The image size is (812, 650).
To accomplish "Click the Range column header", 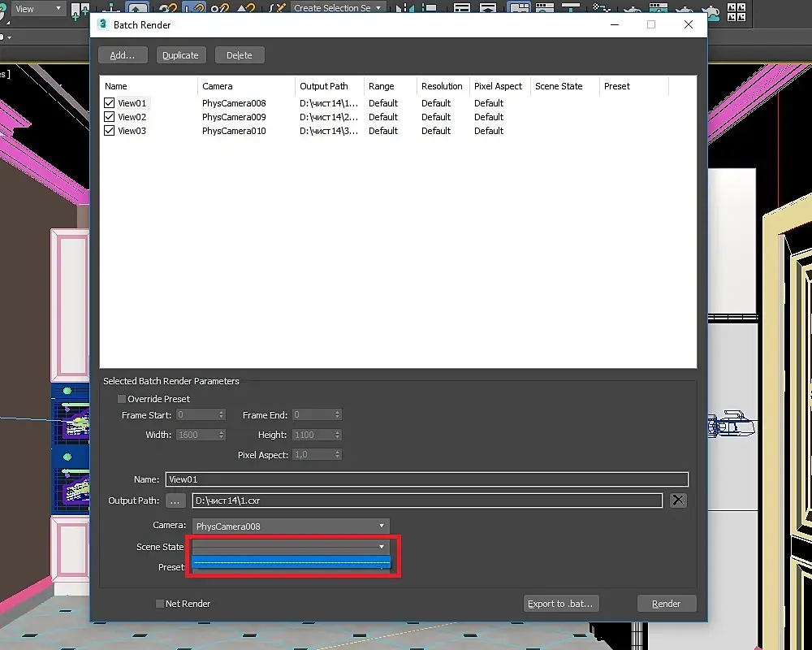I will (390, 86).
